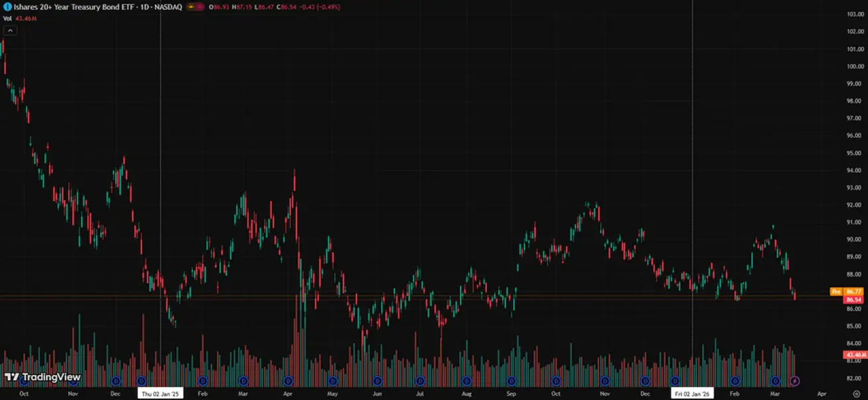The width and height of the screenshot is (868, 400).
Task: Click the TradingView logo
Action: [43, 378]
